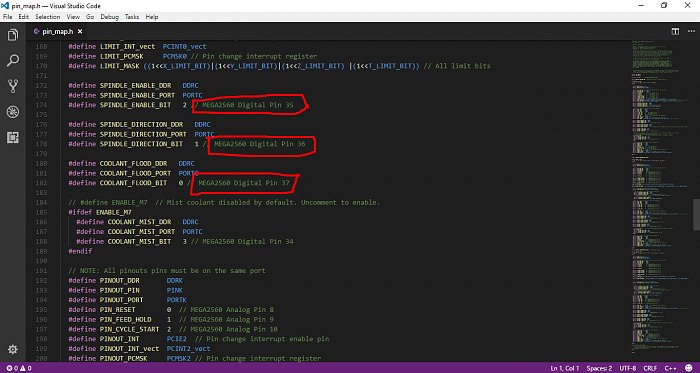Open the Selection menu
The height and width of the screenshot is (373, 700).
[x=47, y=17]
